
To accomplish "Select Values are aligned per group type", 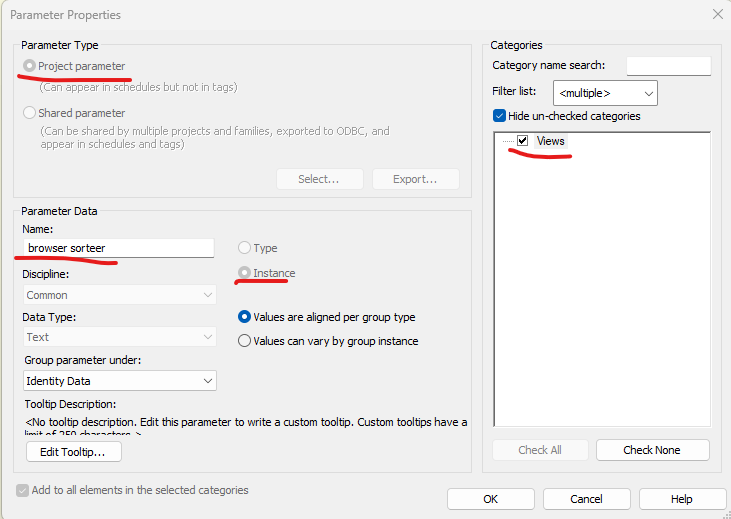I will (244, 317).
